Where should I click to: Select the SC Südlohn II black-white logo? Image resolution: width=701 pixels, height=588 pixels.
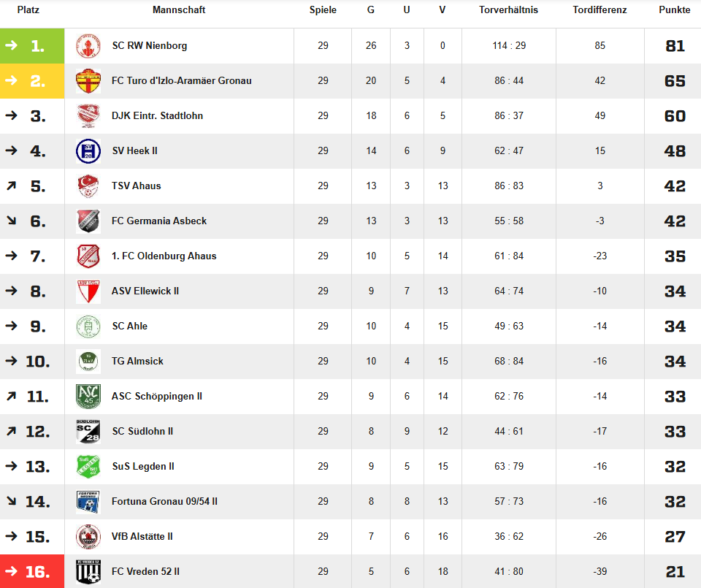(88, 432)
